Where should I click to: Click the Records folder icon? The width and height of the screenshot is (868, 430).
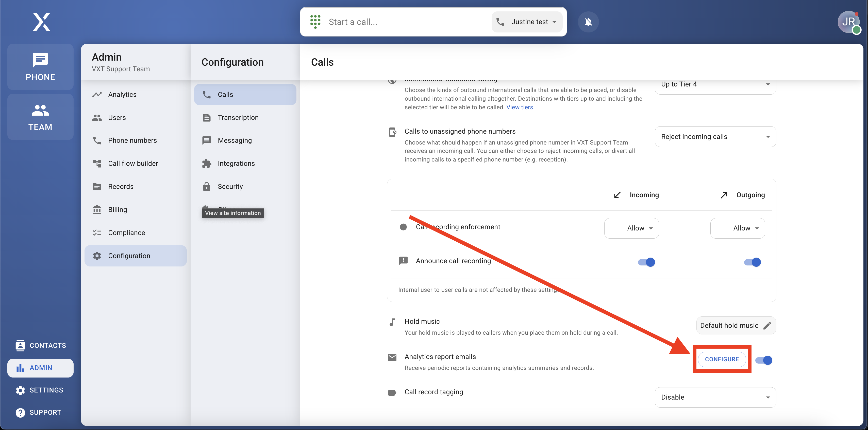(x=97, y=187)
